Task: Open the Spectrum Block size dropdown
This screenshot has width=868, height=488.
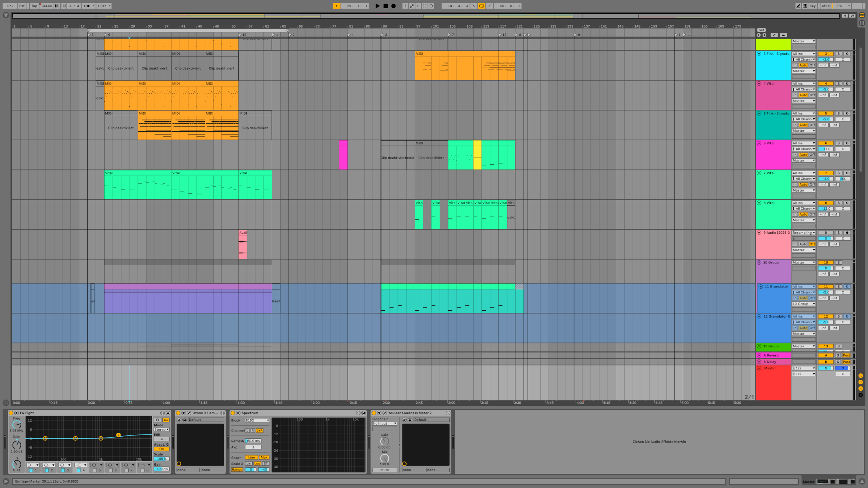Action: pos(257,420)
